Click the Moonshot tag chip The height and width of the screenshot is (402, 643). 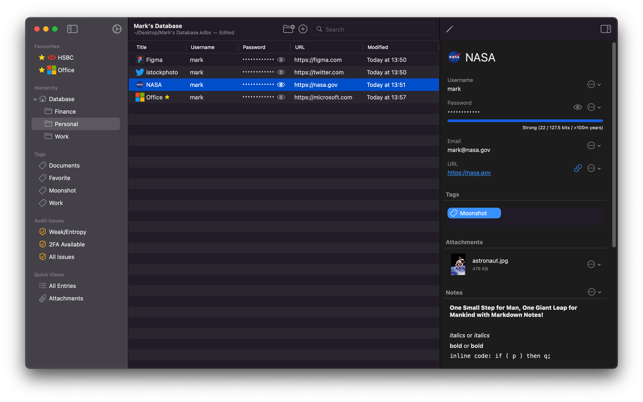tap(474, 213)
